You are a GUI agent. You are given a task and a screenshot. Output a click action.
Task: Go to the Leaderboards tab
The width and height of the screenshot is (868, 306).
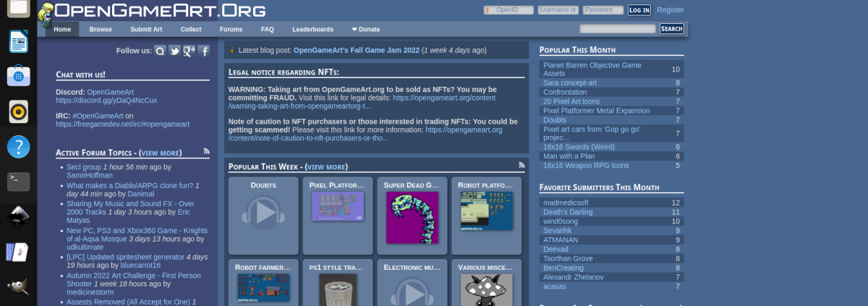[312, 30]
